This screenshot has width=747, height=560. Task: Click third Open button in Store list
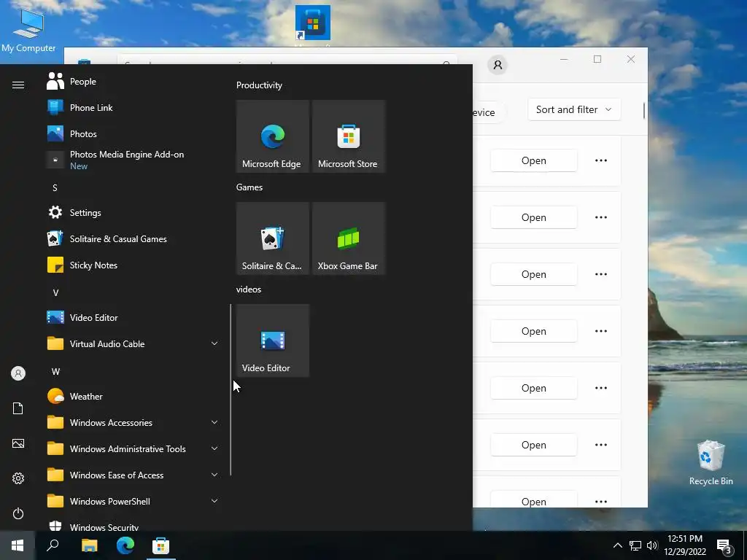[x=533, y=274]
